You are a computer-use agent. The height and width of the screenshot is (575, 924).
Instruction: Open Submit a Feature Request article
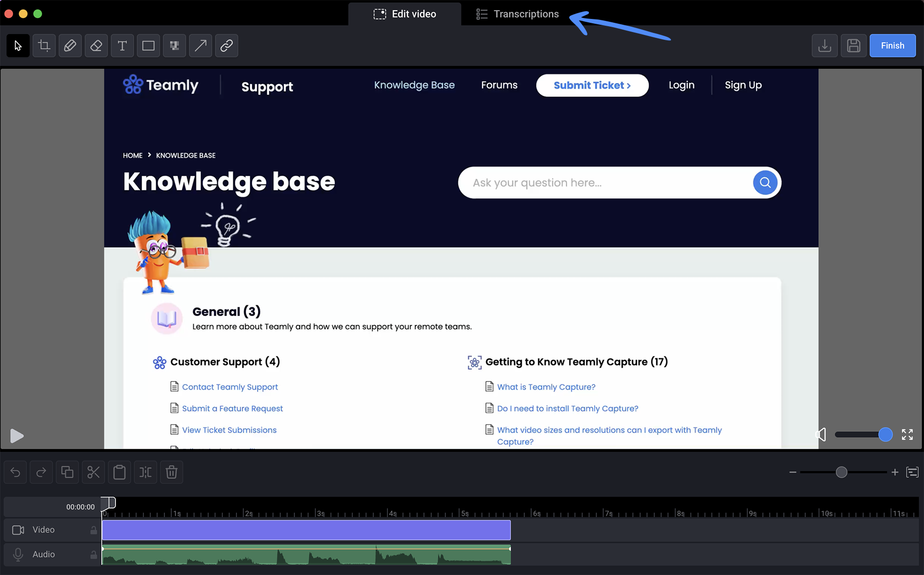click(232, 409)
